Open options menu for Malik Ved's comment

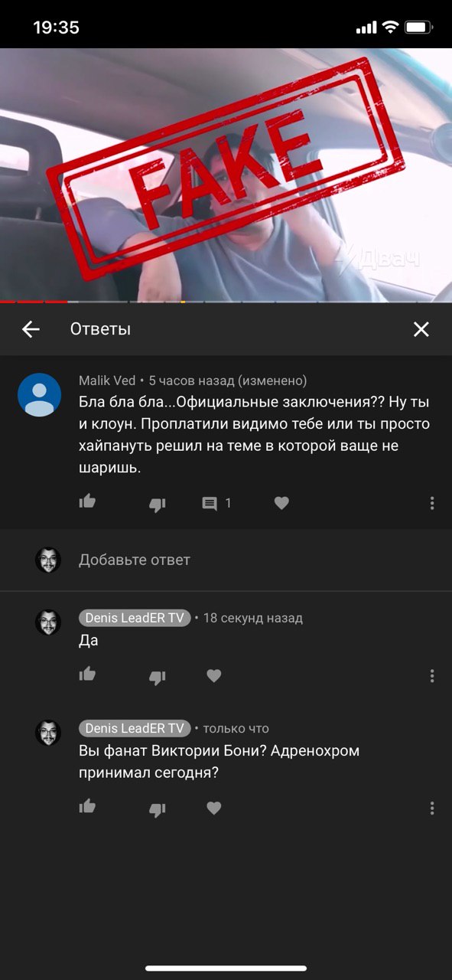click(x=432, y=503)
